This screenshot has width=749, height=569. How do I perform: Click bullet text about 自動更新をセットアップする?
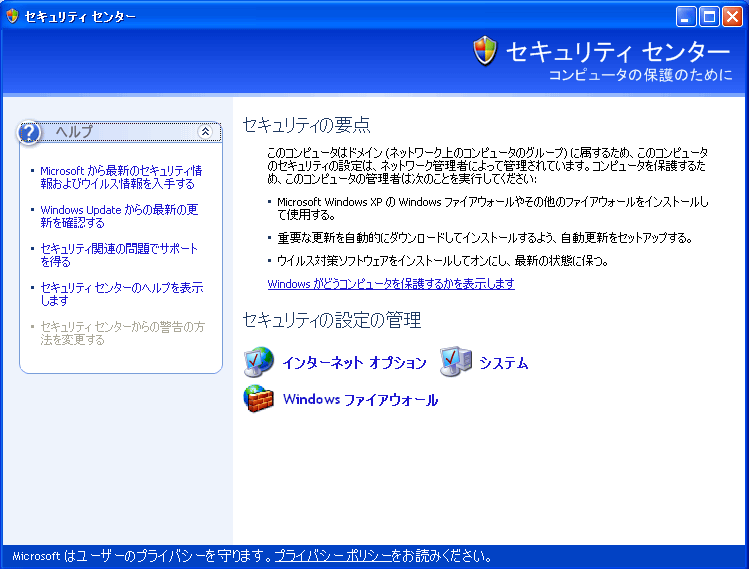click(484, 238)
